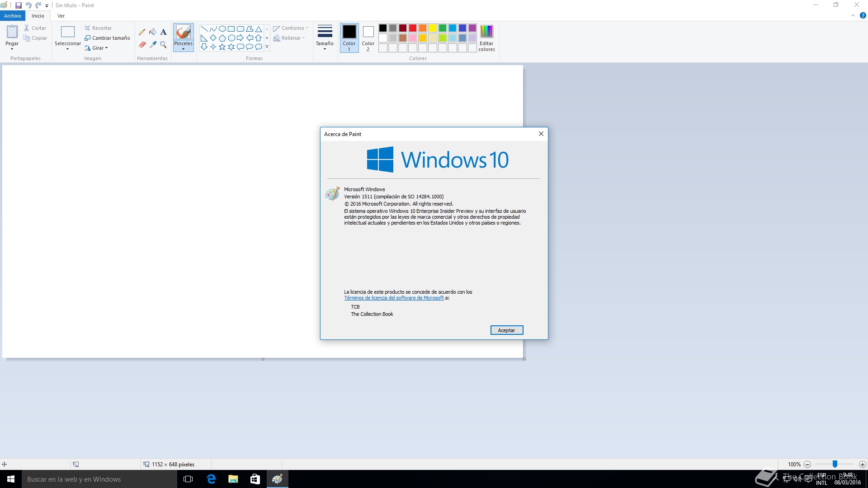
Task: Activate Color 1 selector
Action: tap(349, 38)
